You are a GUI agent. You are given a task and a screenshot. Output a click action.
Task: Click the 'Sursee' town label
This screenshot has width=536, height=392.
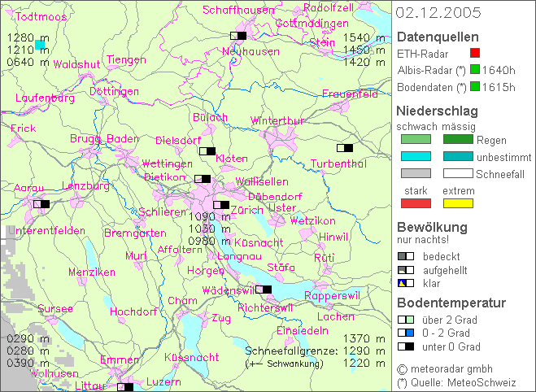pyautogui.click(x=55, y=308)
